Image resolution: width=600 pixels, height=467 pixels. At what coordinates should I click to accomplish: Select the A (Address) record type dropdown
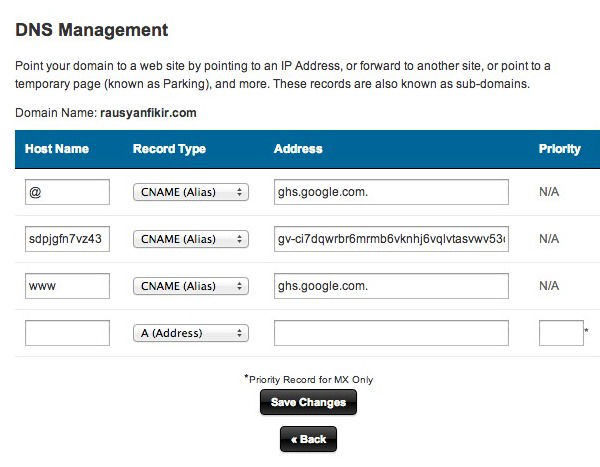tap(190, 333)
